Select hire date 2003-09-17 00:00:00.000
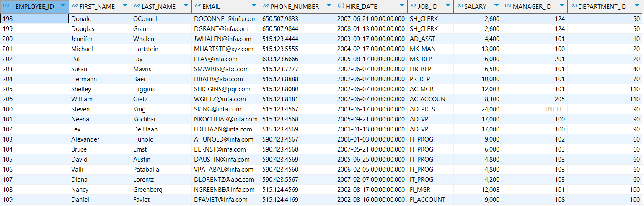644x206 pixels. pos(371,39)
